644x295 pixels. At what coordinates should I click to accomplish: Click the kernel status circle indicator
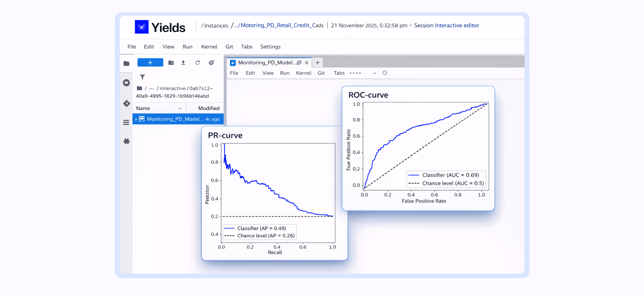click(385, 73)
